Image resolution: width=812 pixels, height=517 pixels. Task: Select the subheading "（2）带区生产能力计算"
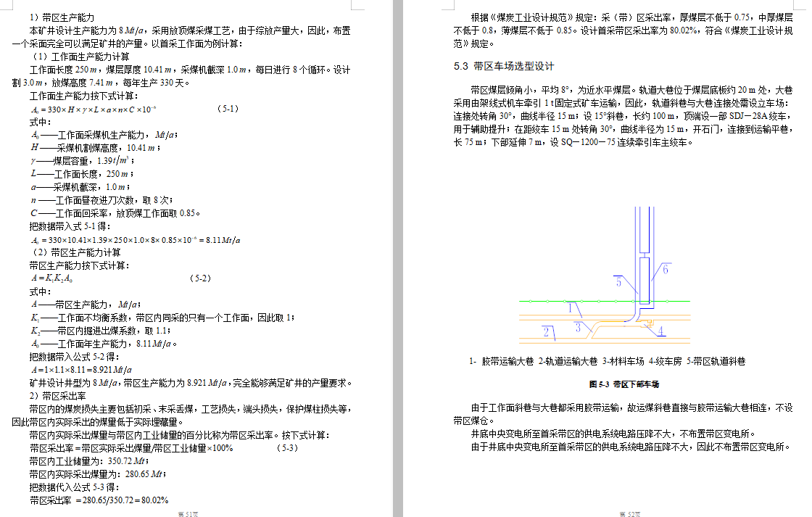[75, 252]
